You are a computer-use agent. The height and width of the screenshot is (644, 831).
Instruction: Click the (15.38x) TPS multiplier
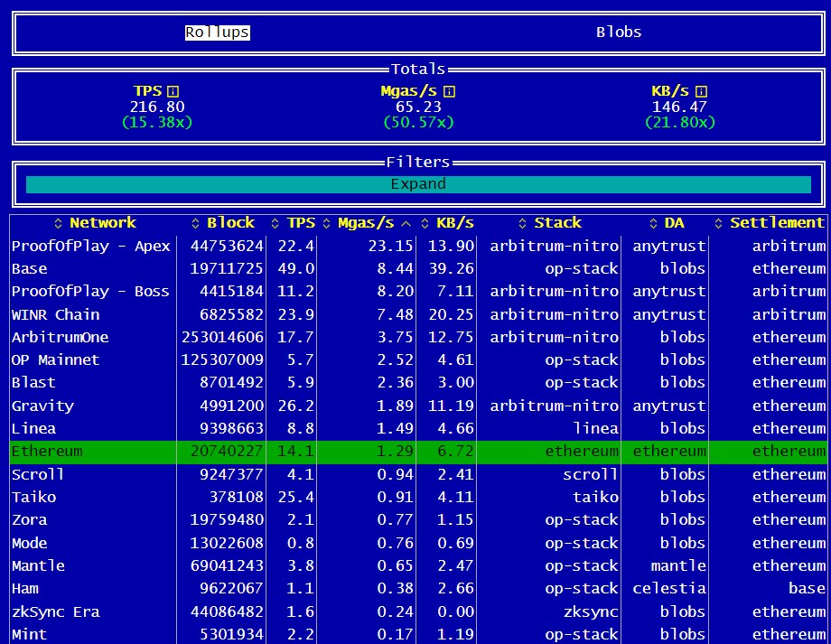(157, 123)
